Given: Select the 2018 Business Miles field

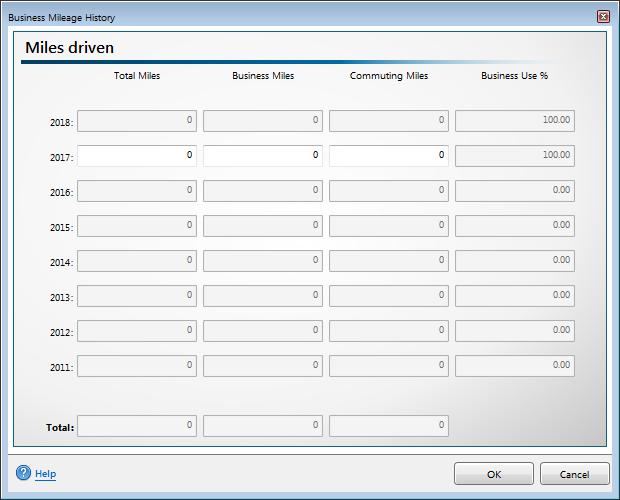Looking at the screenshot, I should coord(263,121).
